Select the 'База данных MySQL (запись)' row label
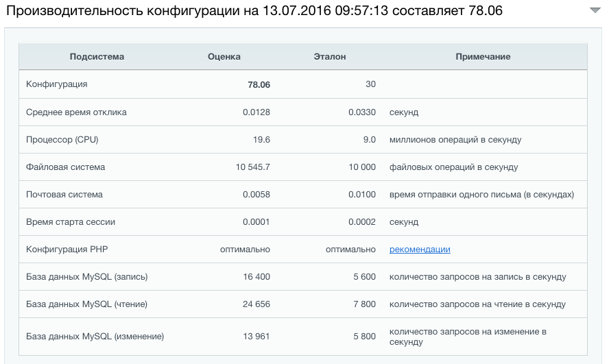The width and height of the screenshot is (609, 364). click(x=87, y=277)
